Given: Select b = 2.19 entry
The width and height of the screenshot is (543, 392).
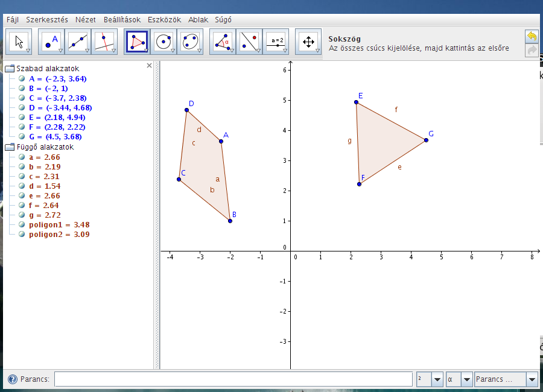Looking at the screenshot, I should pos(45,167).
